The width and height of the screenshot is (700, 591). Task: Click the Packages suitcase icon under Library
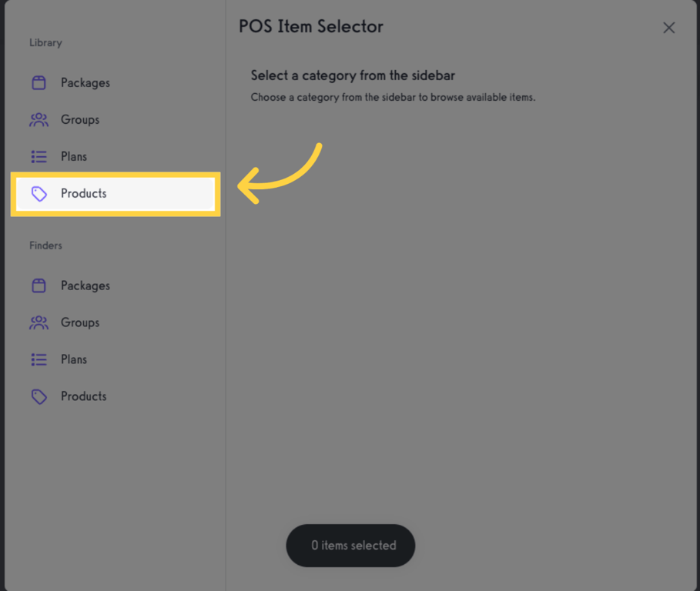pos(39,82)
